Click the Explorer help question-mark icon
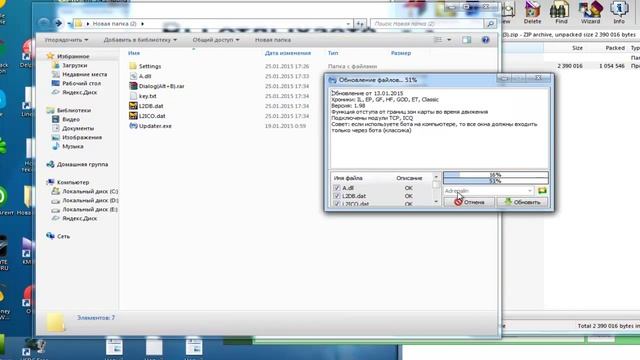 [x=485, y=40]
